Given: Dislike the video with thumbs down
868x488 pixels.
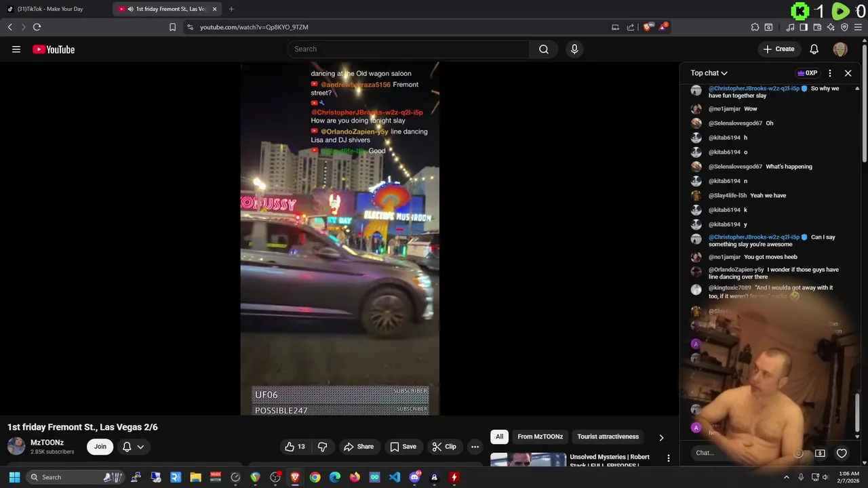Looking at the screenshot, I should (x=323, y=447).
